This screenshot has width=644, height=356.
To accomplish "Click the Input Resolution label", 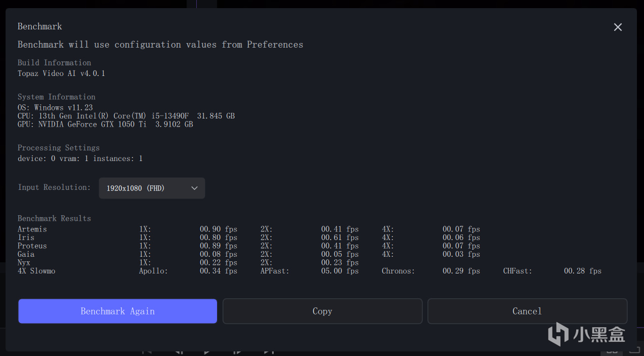I will pos(54,187).
